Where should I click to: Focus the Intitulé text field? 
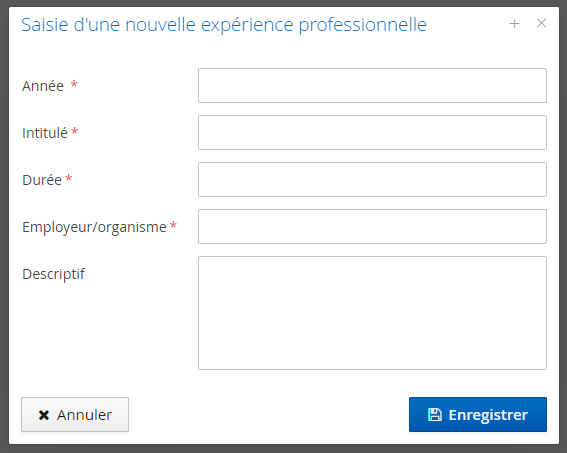point(372,132)
